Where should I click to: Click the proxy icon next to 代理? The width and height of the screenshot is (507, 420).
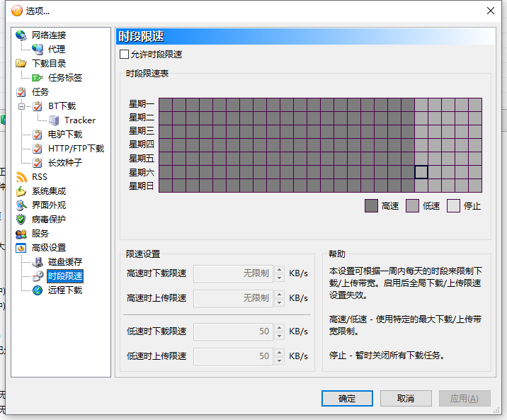38,49
